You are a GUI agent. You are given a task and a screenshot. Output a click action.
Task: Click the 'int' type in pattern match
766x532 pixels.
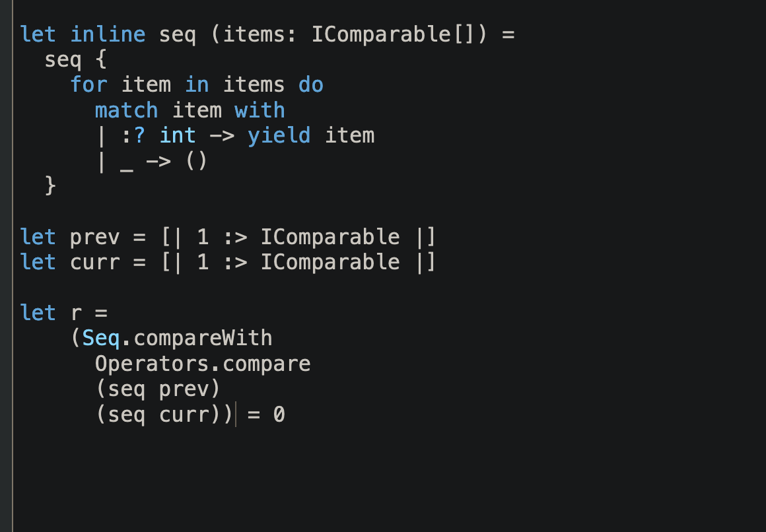tap(178, 136)
